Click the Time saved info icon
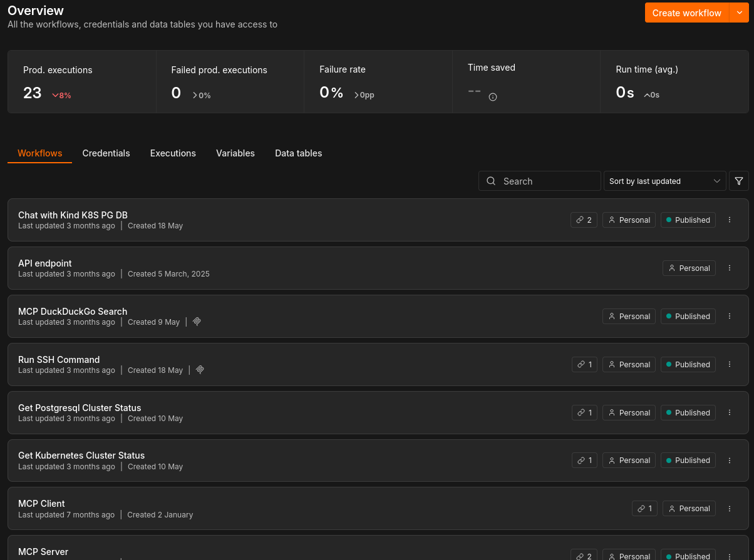Viewport: 754px width, 560px height. (x=493, y=97)
